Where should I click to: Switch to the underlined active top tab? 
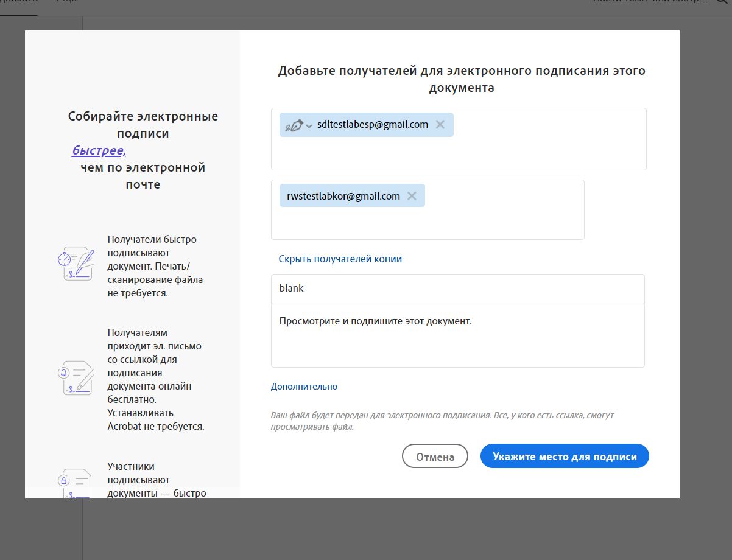pyautogui.click(x=18, y=2)
